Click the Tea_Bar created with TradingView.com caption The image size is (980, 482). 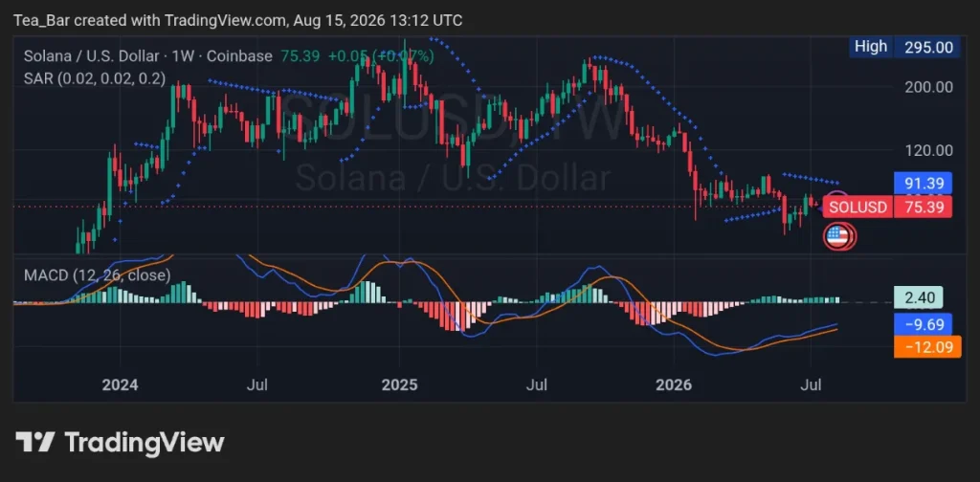coord(238,21)
